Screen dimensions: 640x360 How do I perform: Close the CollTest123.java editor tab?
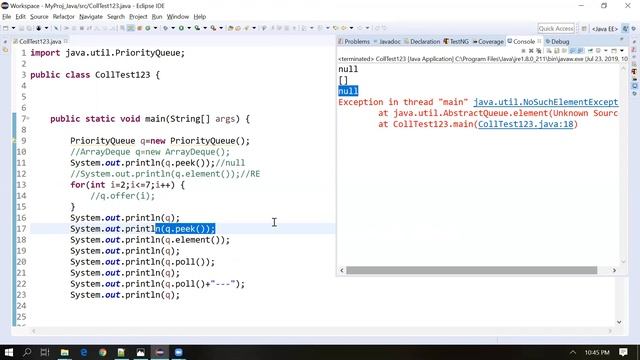coord(66,41)
